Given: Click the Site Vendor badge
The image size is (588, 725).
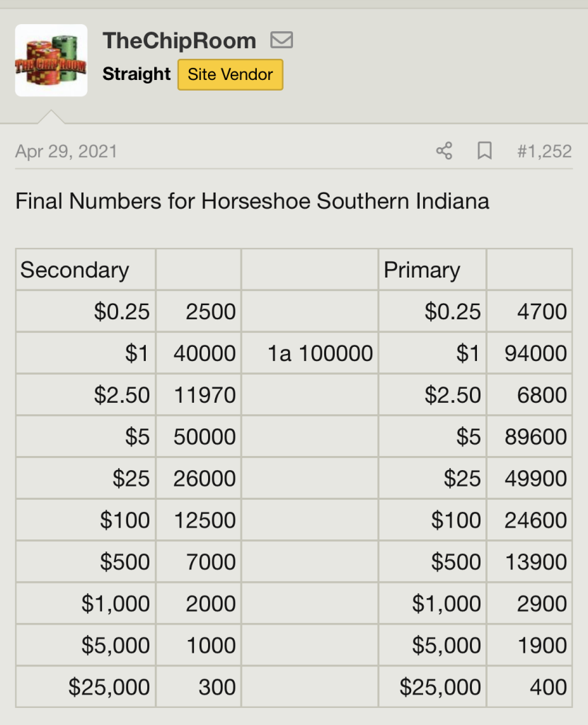Looking at the screenshot, I should (230, 74).
